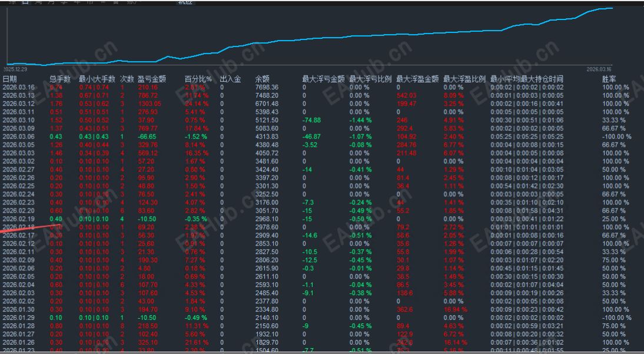Click the 出入金 column header
Image resolution: width=644 pixels, height=354 pixels.
230,79
